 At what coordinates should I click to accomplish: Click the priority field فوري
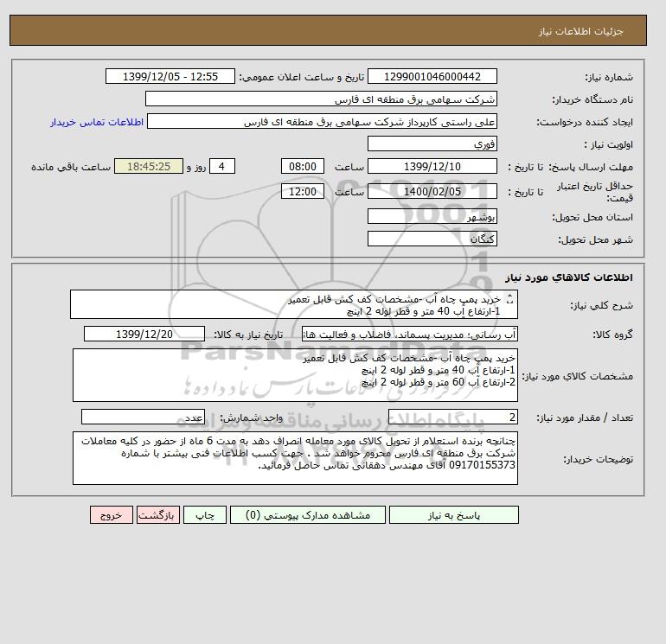point(432,143)
